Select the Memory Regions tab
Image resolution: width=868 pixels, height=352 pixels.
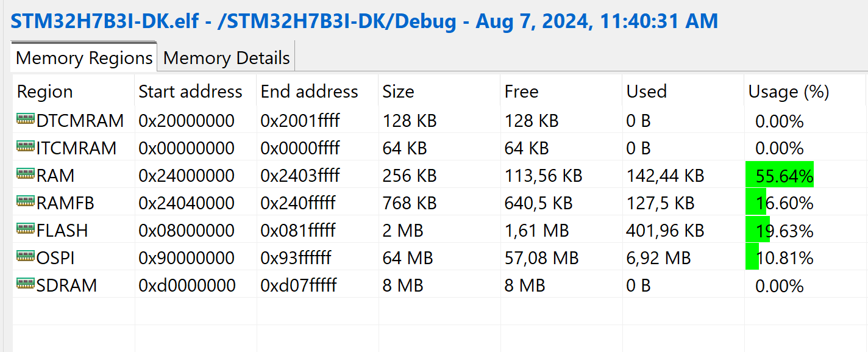[x=84, y=59]
